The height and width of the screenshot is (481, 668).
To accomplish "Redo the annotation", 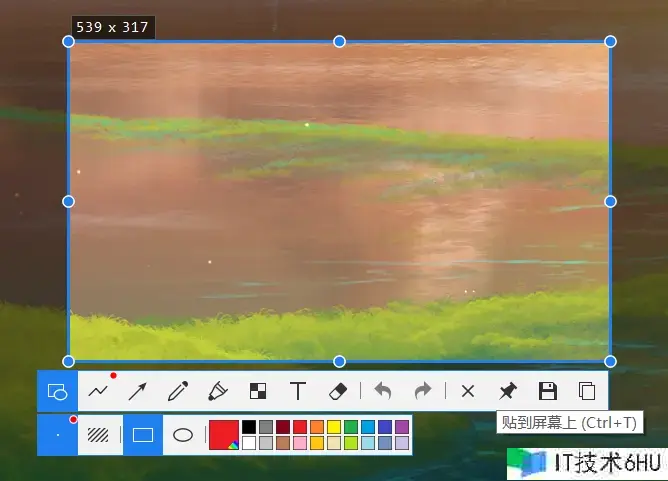I will (422, 391).
